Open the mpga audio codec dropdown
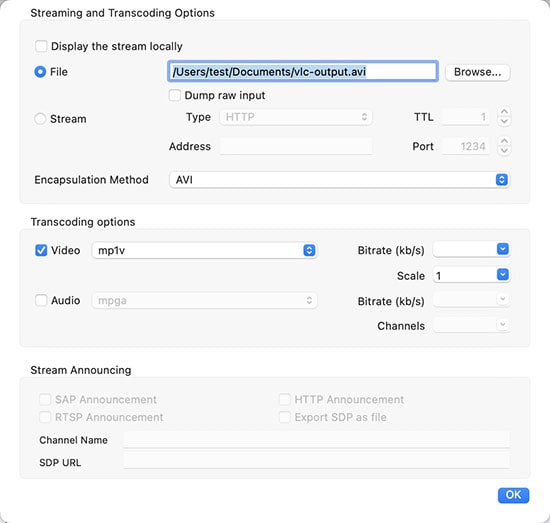 click(x=204, y=301)
